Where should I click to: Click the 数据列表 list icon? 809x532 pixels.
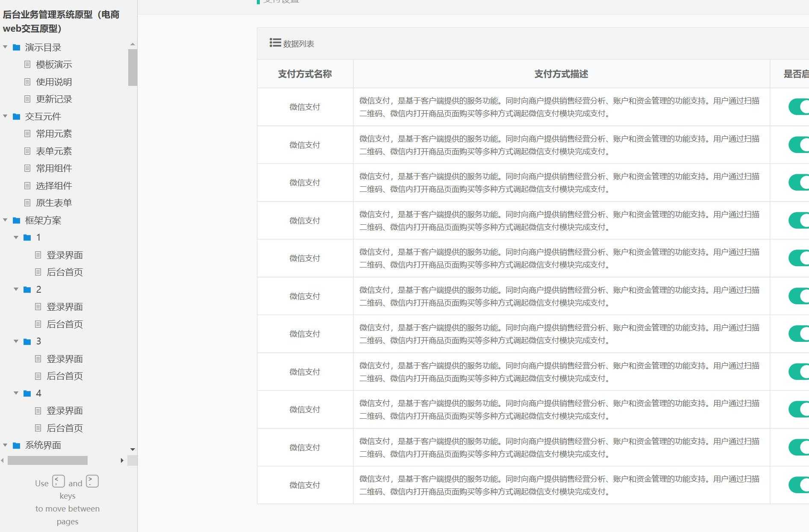[274, 43]
